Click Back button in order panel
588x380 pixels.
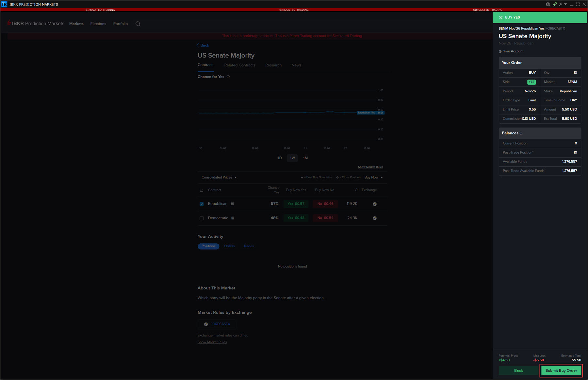(x=518, y=371)
